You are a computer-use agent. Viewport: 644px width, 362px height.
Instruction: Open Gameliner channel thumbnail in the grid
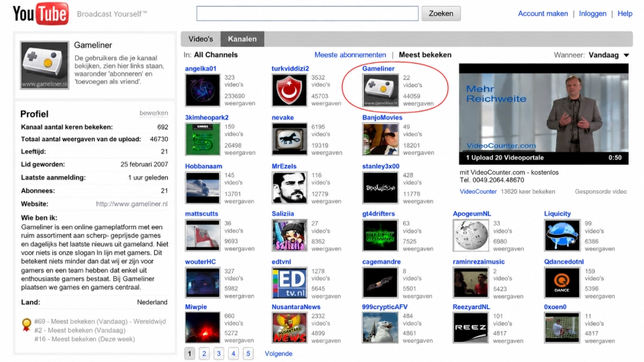(380, 90)
